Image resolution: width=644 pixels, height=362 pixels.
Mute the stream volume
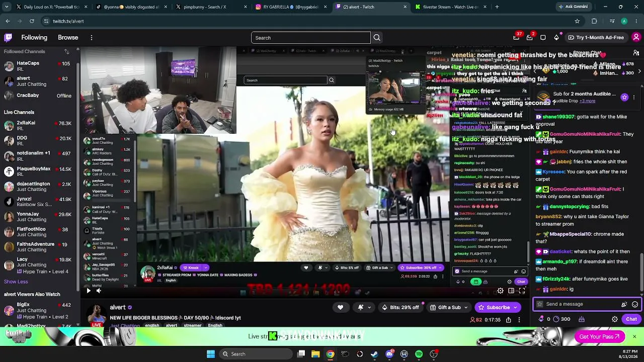pos(99,291)
